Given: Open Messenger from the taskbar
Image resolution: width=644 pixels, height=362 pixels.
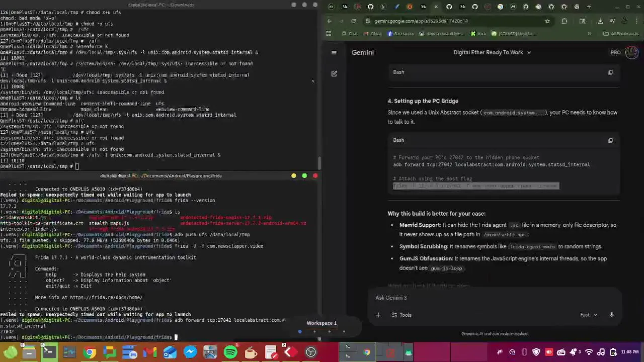Looking at the screenshot, I should coord(190,352).
